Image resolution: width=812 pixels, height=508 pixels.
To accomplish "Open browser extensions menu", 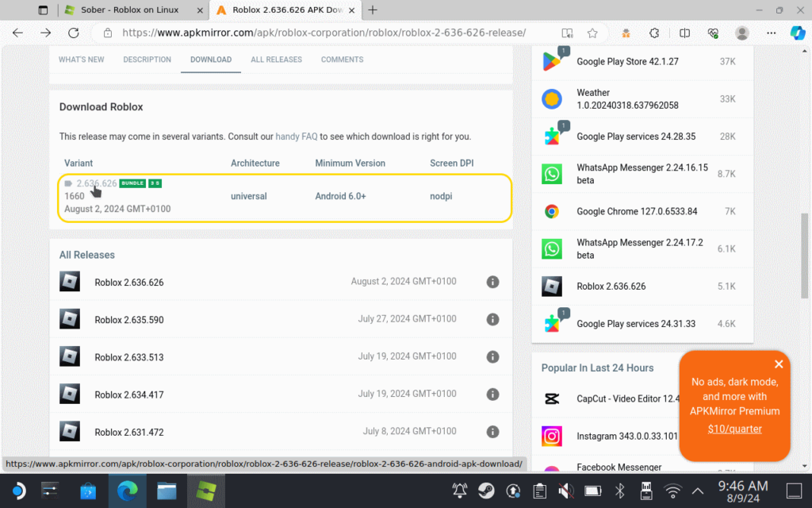I will tap(654, 33).
